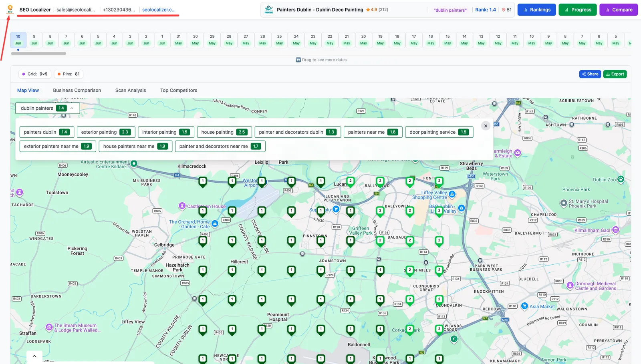Click the B&Q Dublin Liffey Valley marker
The width and height of the screenshot is (641, 364).
point(461,208)
